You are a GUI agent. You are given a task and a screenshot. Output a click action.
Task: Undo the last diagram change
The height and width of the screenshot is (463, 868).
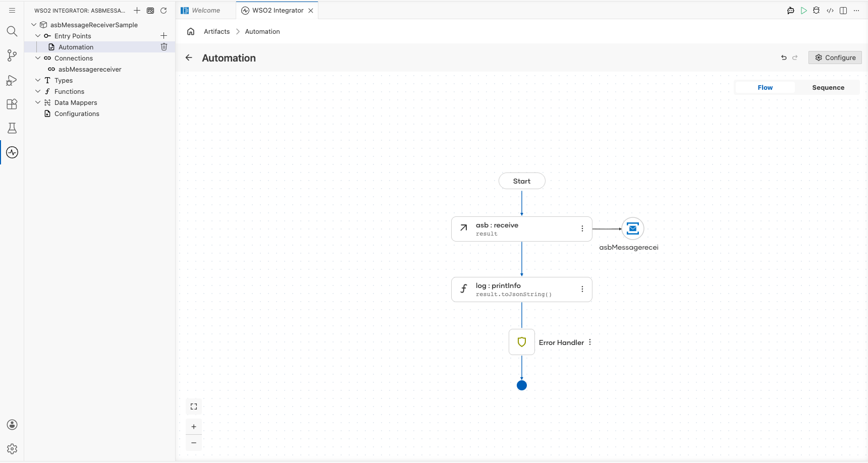tap(784, 57)
